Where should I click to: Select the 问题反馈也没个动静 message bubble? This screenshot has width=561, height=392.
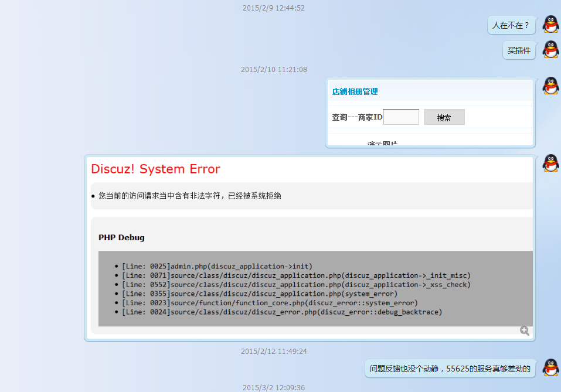[450, 369]
